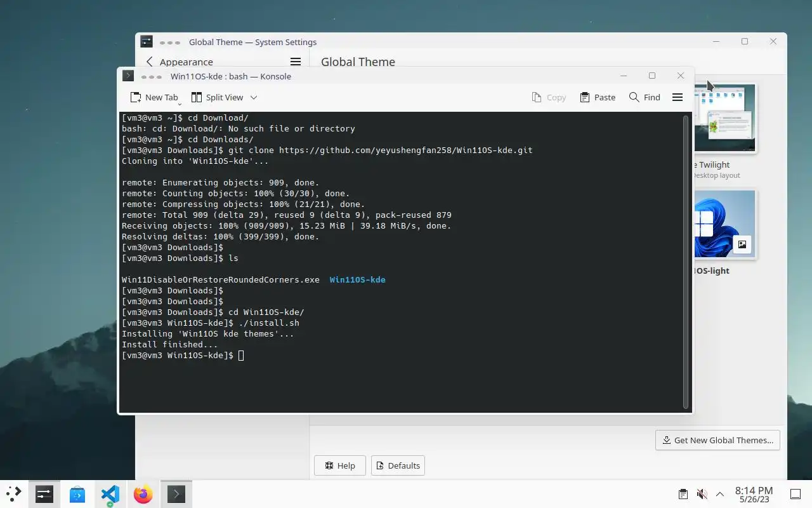Screen dimensions: 812x508
Task: Go back from Appearance in System Settings
Action: [x=150, y=62]
